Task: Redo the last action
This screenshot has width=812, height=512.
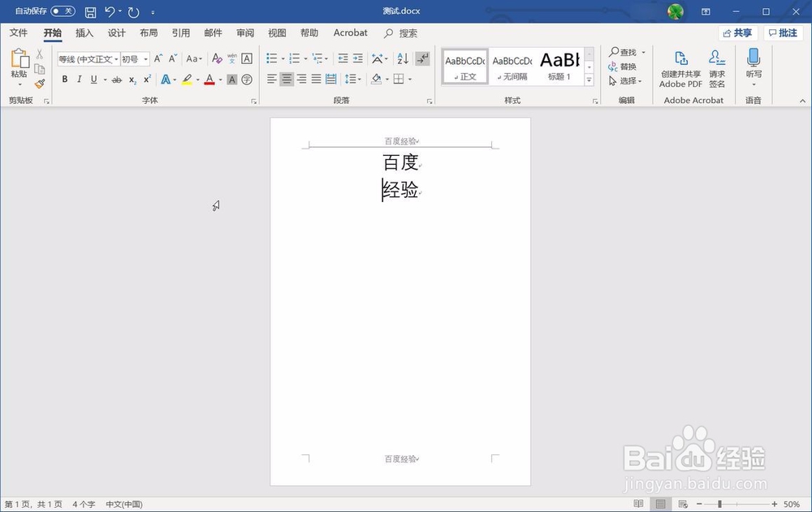Action: (134, 12)
